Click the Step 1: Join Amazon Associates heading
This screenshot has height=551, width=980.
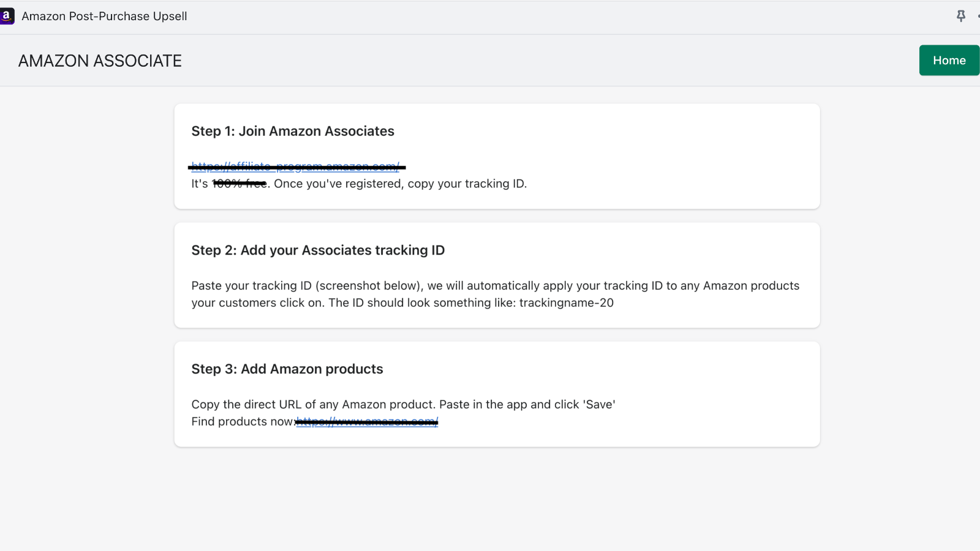point(293,131)
